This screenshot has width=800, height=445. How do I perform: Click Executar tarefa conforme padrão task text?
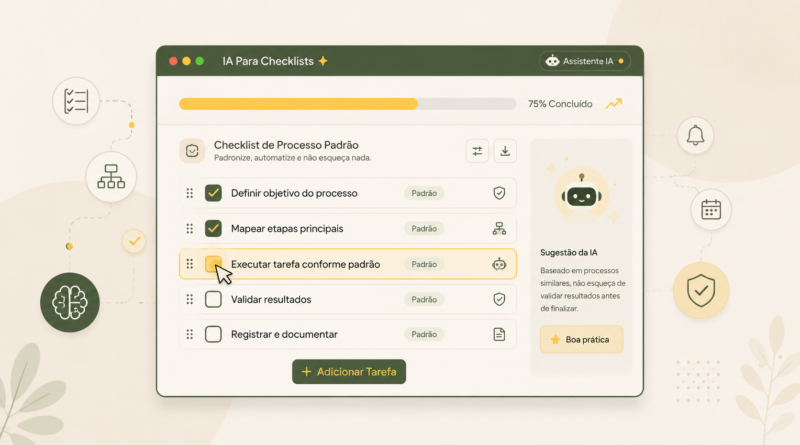[305, 264]
